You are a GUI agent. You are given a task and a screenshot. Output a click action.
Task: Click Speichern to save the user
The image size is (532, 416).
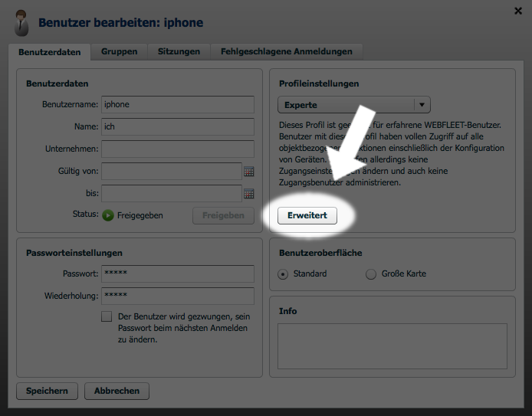[x=47, y=391]
